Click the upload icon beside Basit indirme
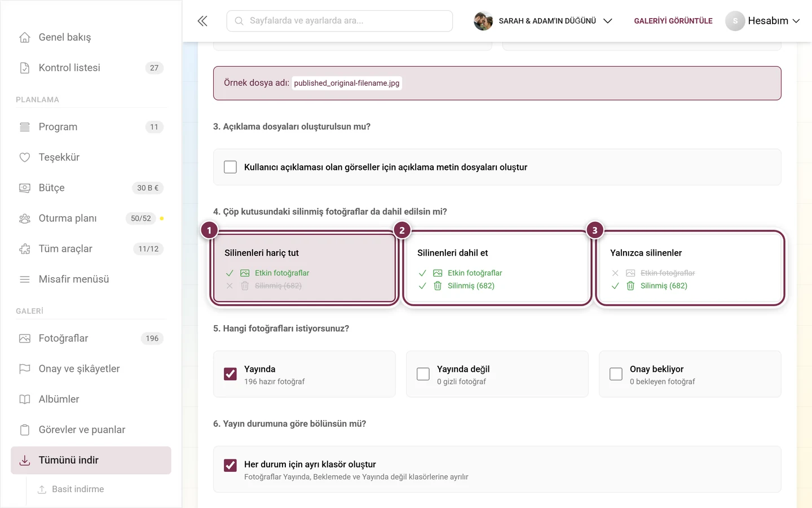The image size is (812, 508). (x=42, y=489)
